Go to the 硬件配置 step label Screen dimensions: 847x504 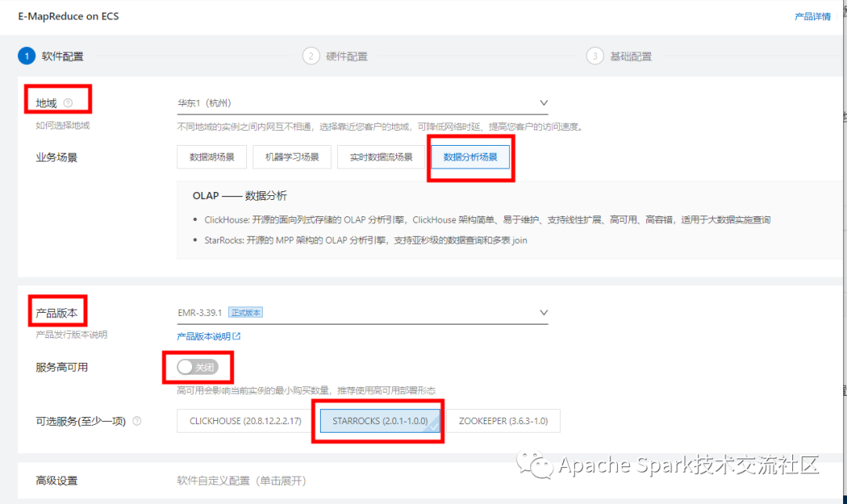[x=347, y=56]
